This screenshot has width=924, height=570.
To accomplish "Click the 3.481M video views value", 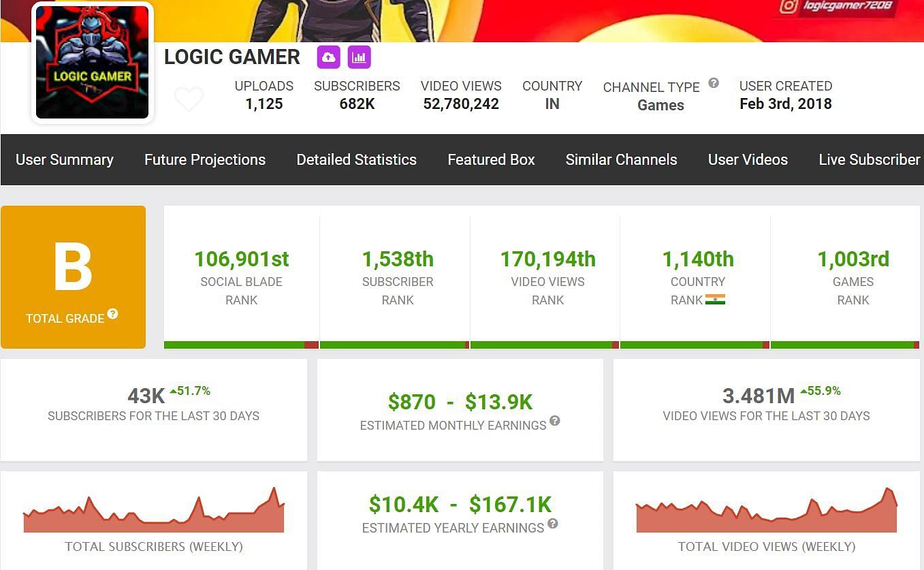I will click(759, 396).
